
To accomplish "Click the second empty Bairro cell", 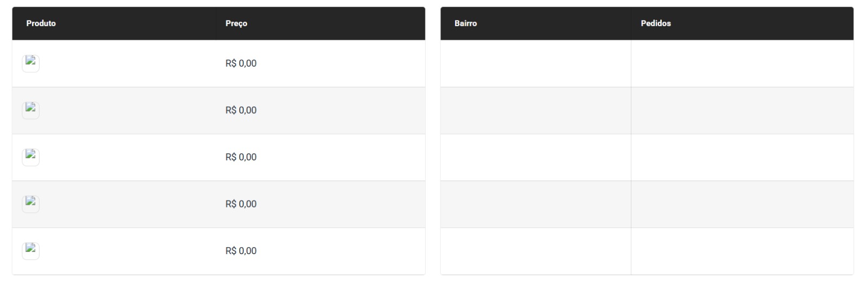I will pos(535,111).
